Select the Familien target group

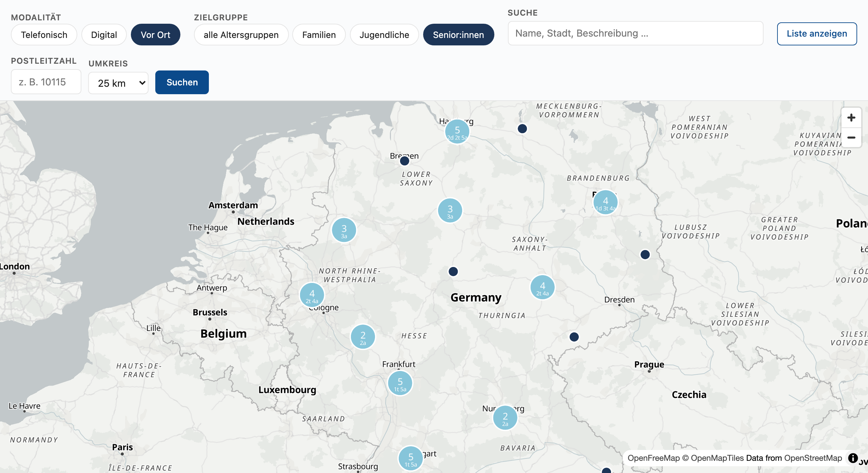click(319, 35)
